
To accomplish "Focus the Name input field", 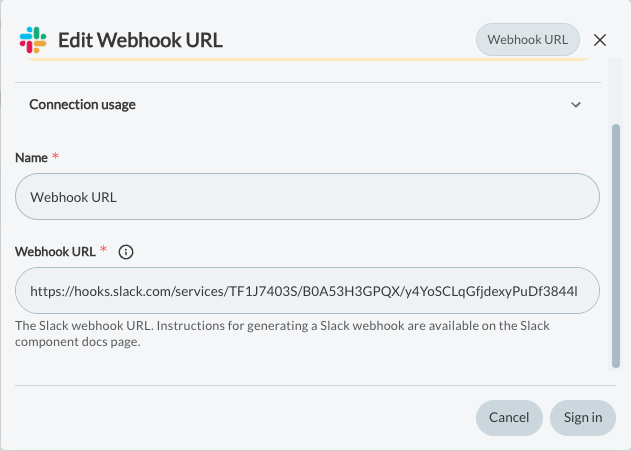I will coord(307,197).
